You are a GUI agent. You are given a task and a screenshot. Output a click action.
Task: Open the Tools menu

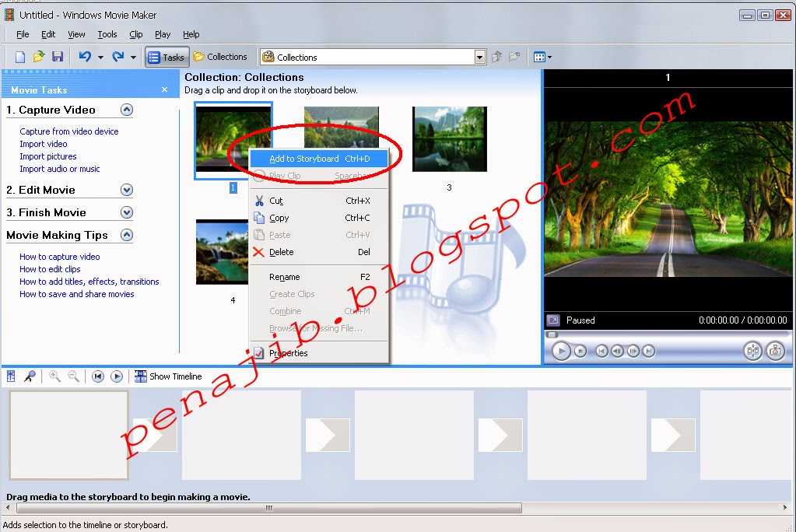107,34
